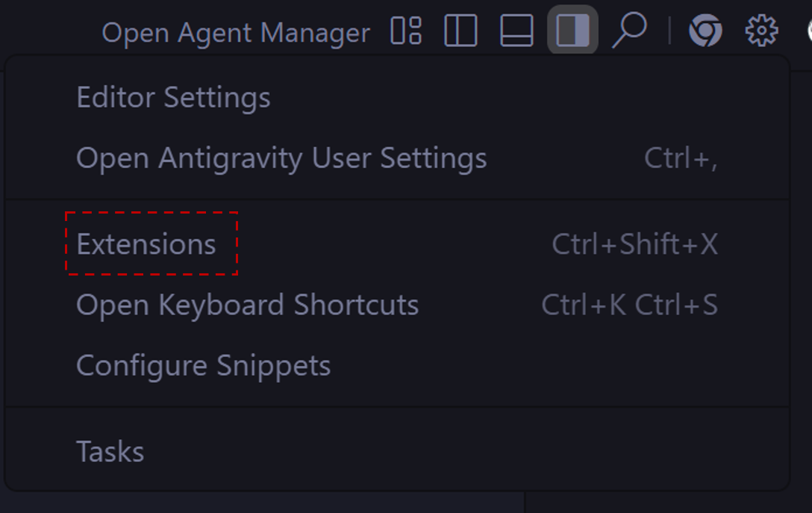The image size is (812, 513).
Task: Open Extensions from the settings menu
Action: point(146,244)
